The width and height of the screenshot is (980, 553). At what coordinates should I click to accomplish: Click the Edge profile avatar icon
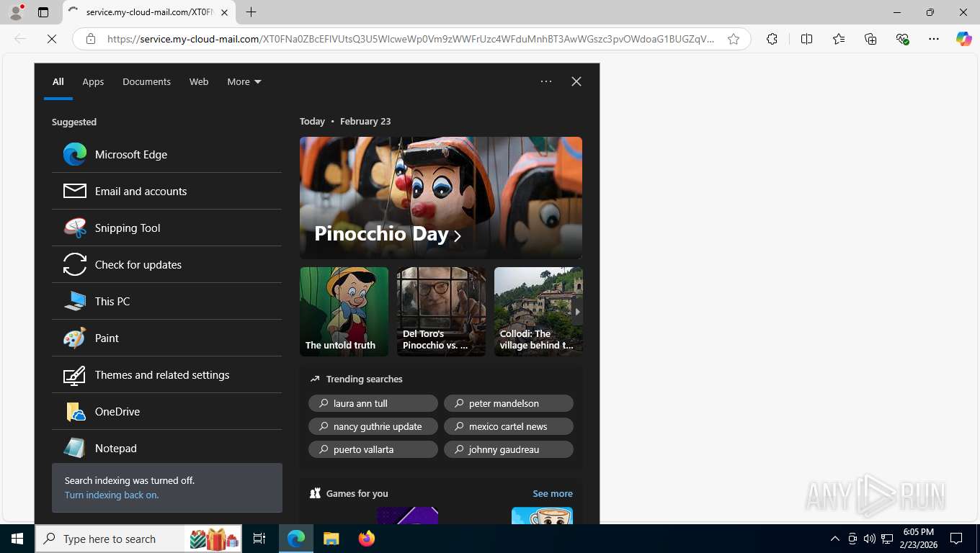click(16, 12)
